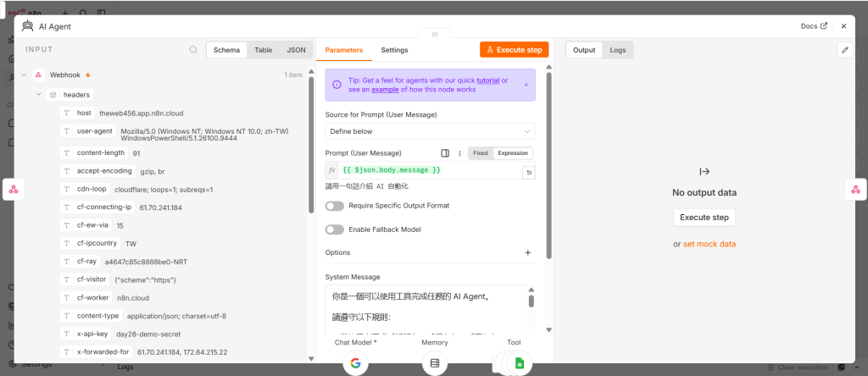Open Source for Prompt dropdown
Screen dimensions: 868x376
[x=430, y=131]
